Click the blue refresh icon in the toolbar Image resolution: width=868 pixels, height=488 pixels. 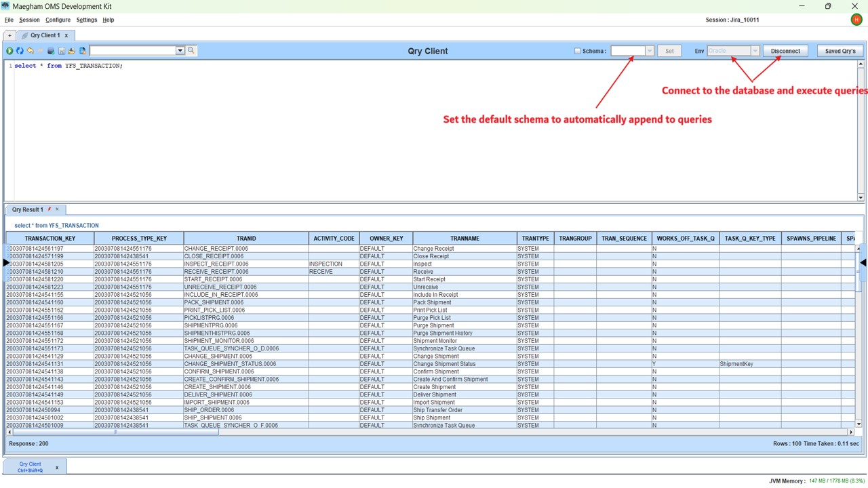click(x=20, y=51)
